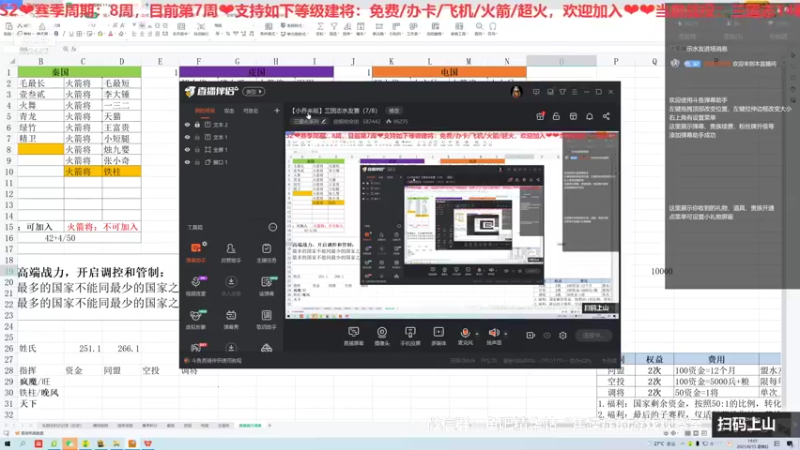Select the first scene tab in sources panel
The image size is (800, 450).
pyautogui.click(x=205, y=111)
